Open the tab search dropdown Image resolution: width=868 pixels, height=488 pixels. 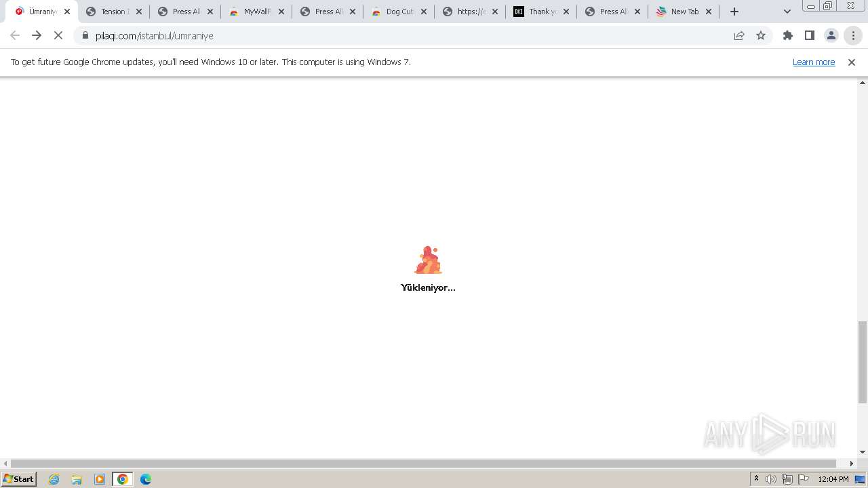787,12
